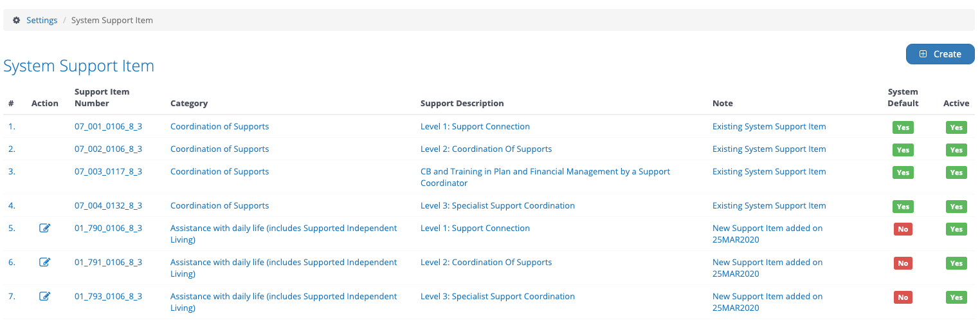The width and height of the screenshot is (980, 325).
Task: Open support item 07_001_0106_8_3
Action: pyautogui.click(x=108, y=126)
